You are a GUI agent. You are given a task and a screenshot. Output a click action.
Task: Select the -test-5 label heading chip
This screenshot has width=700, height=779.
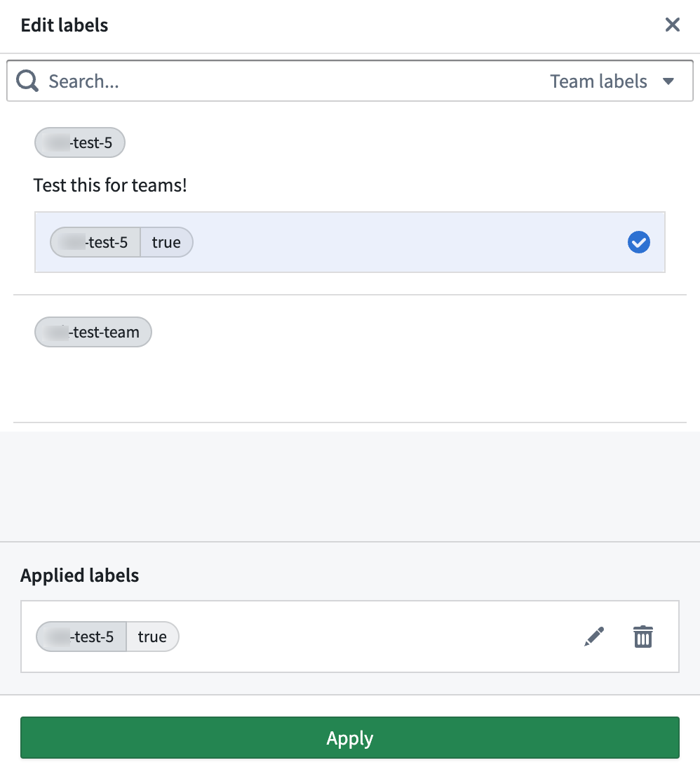(x=80, y=142)
